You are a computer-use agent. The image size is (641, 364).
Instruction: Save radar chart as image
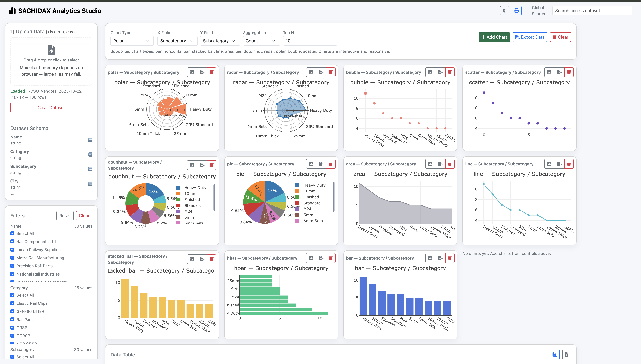[x=311, y=72]
